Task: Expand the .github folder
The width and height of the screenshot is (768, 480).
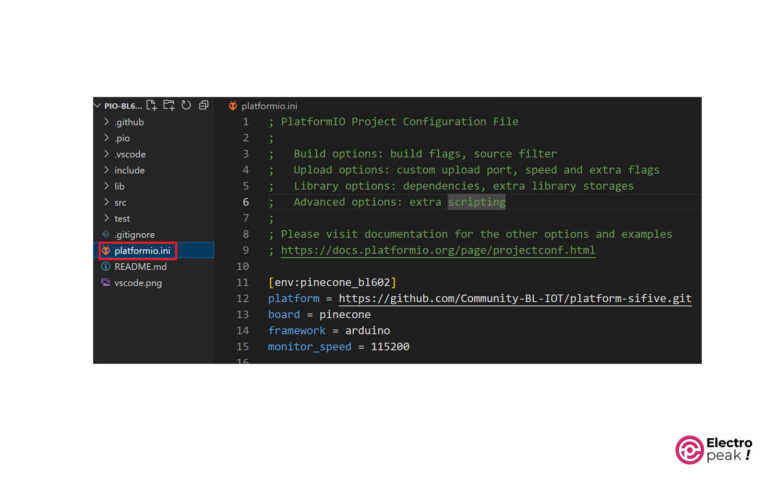Action: (129, 122)
